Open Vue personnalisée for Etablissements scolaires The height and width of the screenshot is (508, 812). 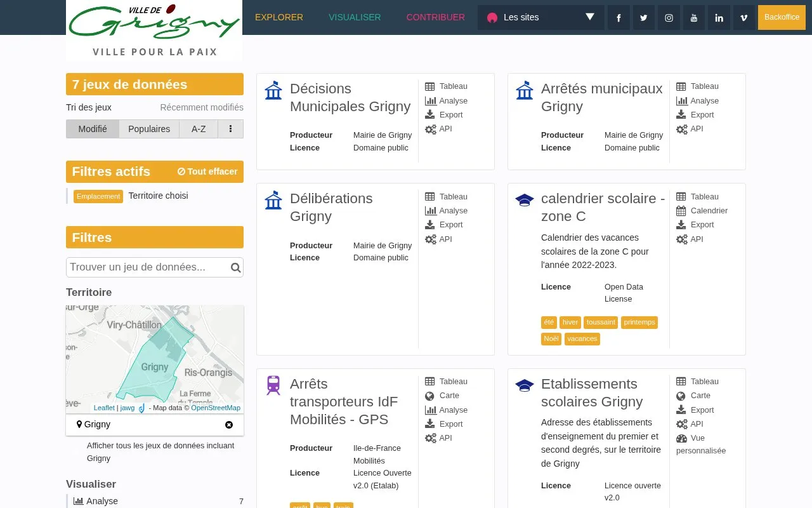(701, 444)
